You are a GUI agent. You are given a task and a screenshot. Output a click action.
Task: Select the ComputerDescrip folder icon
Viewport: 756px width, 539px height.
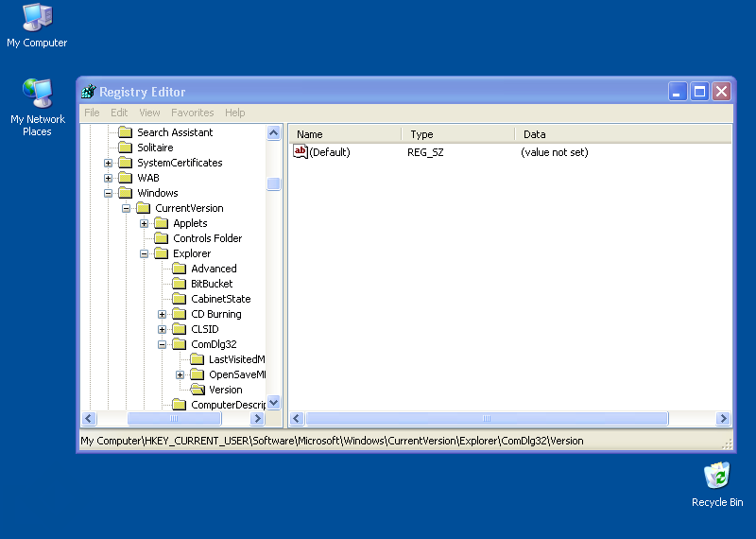(179, 405)
